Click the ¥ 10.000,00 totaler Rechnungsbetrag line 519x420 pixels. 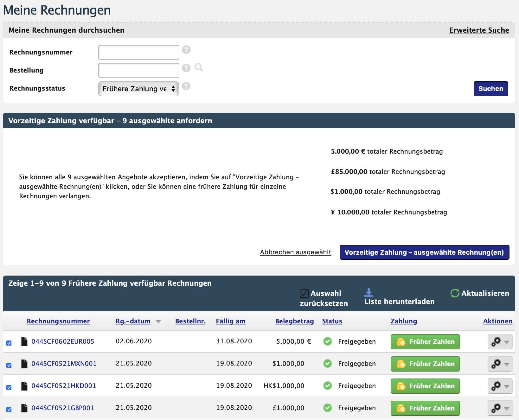click(389, 212)
